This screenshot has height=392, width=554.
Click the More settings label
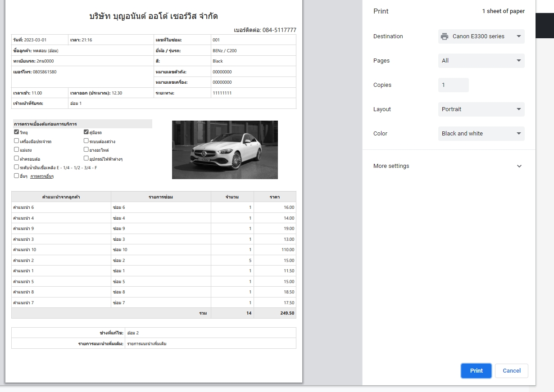coord(391,166)
